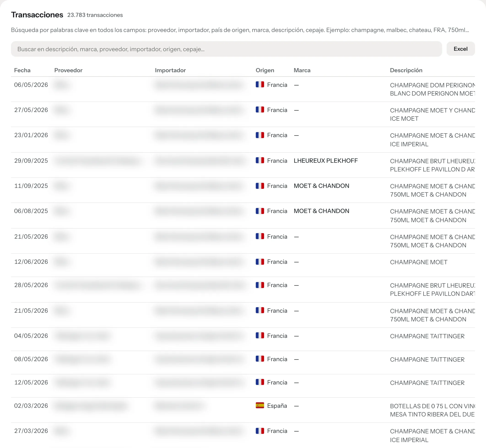This screenshot has height=448, width=486.
Task: Click the transaction search input field
Action: tap(226, 49)
